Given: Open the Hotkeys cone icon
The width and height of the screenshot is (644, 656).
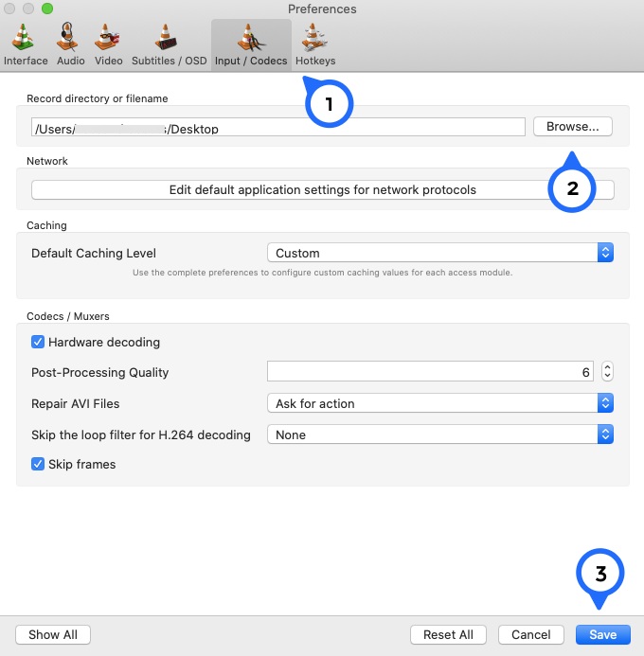Looking at the screenshot, I should (x=313, y=37).
